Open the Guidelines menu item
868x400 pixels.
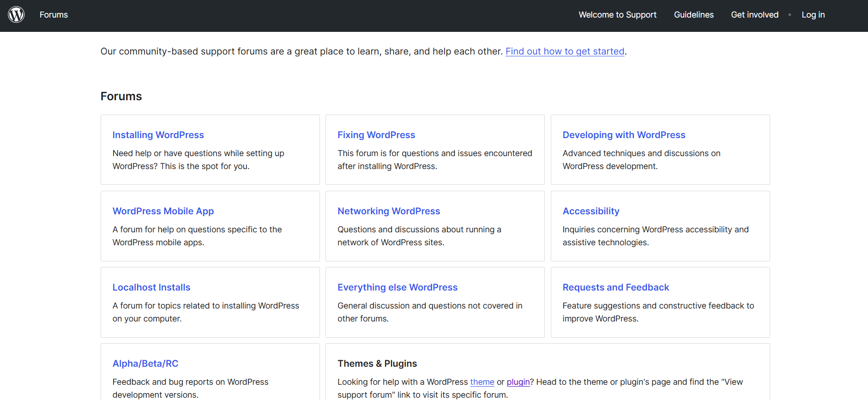point(693,15)
